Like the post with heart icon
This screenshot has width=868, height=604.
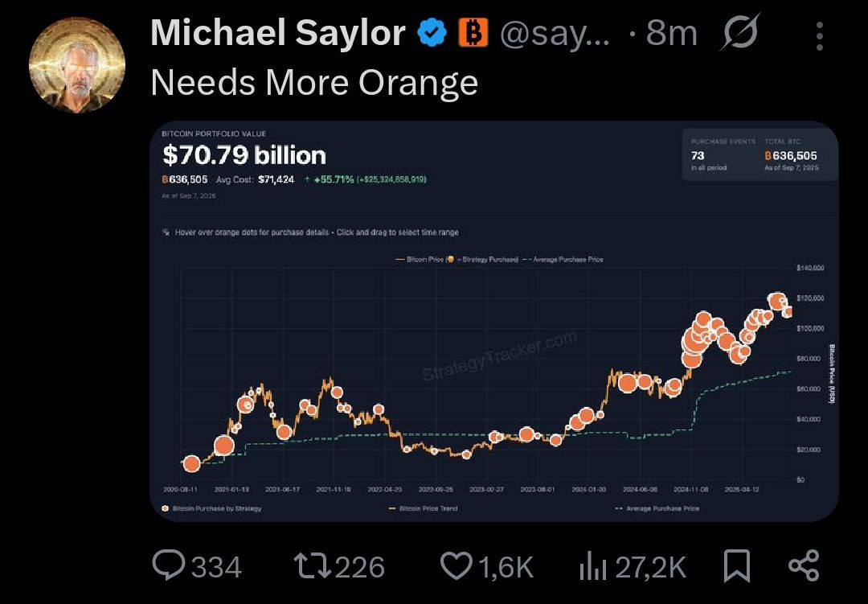click(457, 565)
